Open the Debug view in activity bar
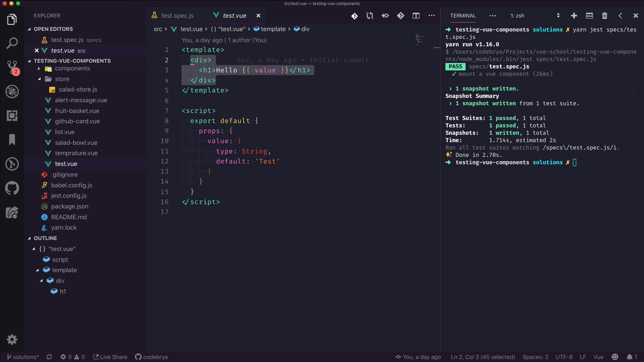The width and height of the screenshot is (644, 362). click(12, 92)
